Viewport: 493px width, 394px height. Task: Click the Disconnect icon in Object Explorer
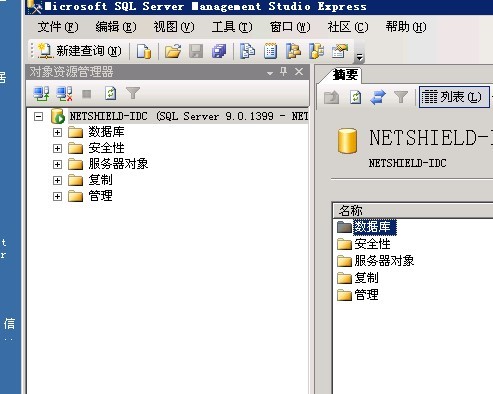click(64, 94)
